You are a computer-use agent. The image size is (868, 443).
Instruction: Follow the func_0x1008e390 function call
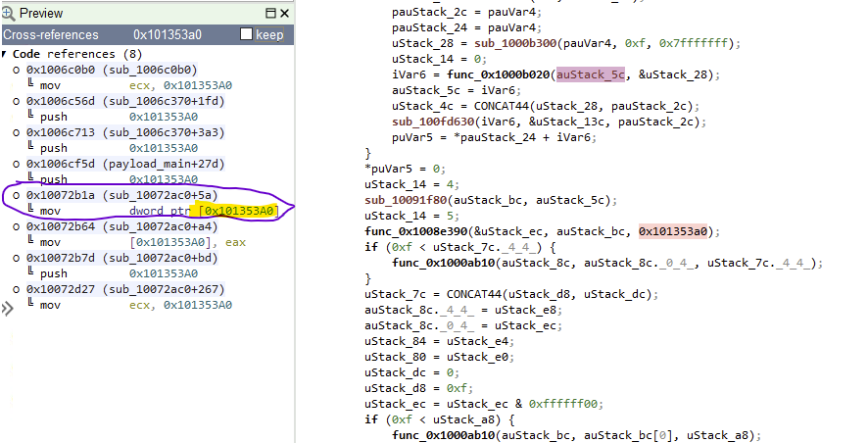[416, 231]
